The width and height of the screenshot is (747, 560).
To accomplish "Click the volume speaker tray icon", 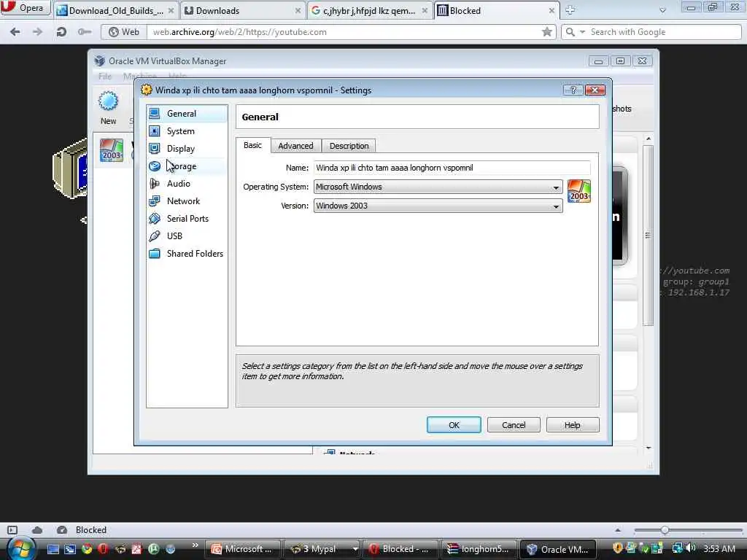I will 692,548.
